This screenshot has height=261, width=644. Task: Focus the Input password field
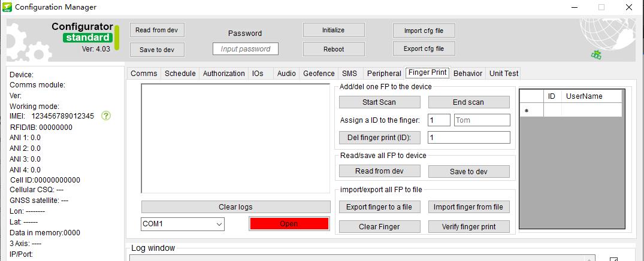click(246, 49)
